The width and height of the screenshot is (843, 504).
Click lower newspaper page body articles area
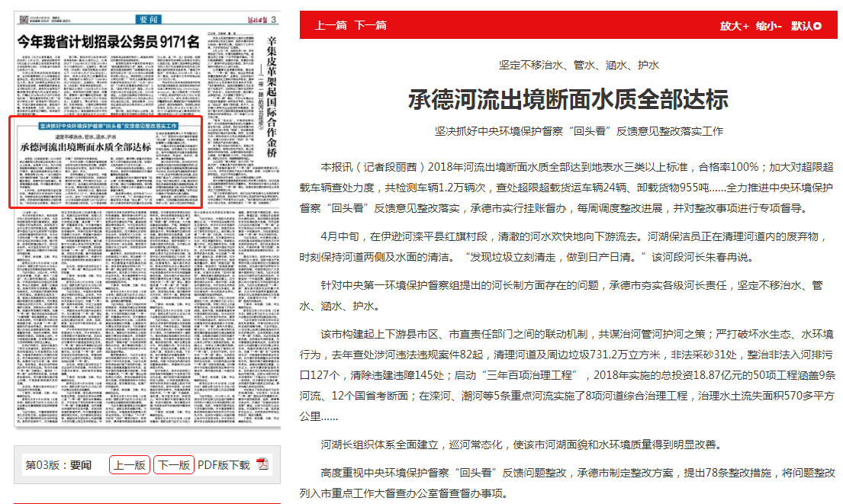[x=145, y=320]
